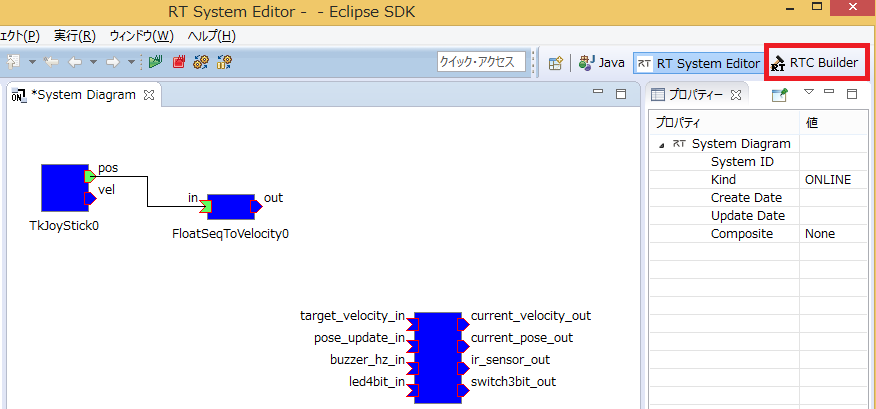Open the forward navigation history dropdown arrow
Viewport: 876px width, 409px height.
pos(131,62)
